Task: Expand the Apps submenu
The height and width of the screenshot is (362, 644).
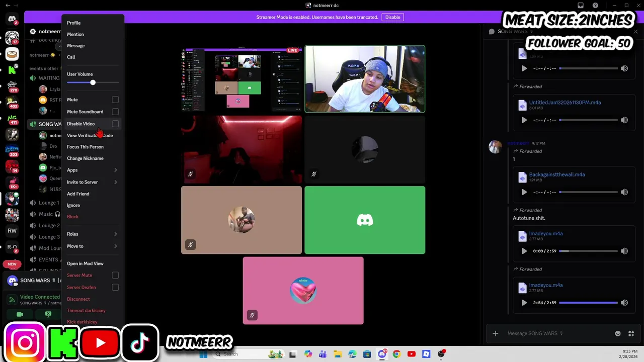Action: pyautogui.click(x=93, y=170)
